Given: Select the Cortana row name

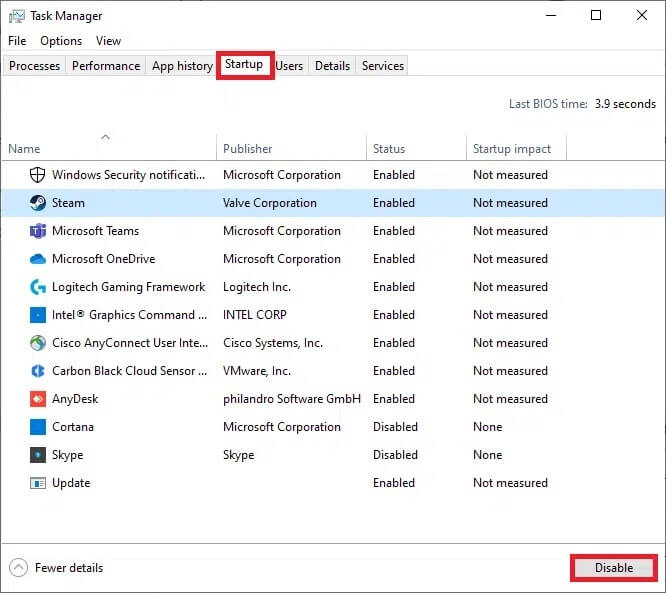Looking at the screenshot, I should tap(73, 427).
